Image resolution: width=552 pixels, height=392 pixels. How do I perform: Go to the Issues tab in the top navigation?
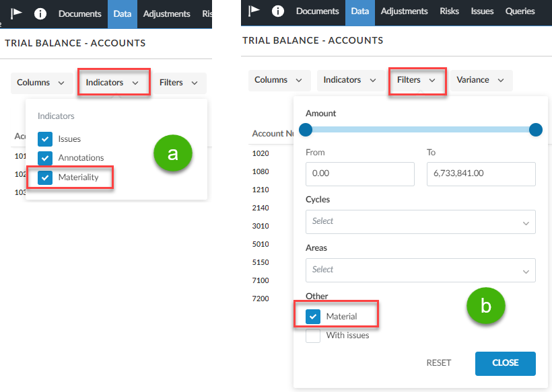pos(482,11)
